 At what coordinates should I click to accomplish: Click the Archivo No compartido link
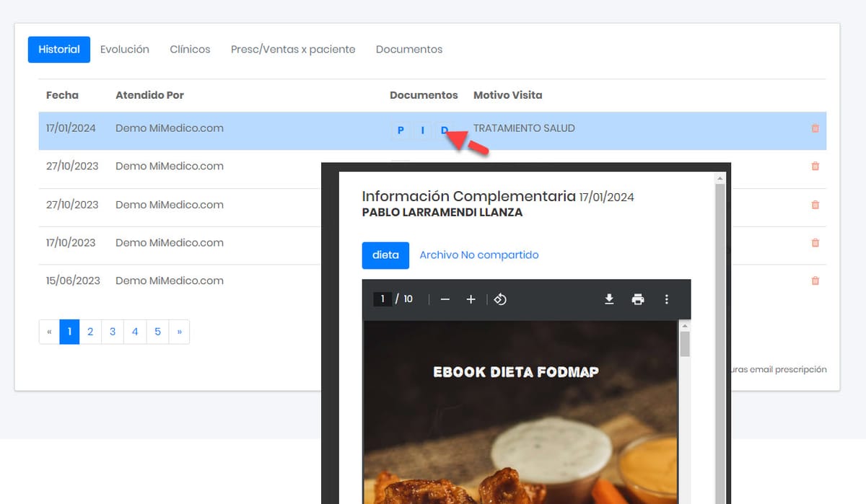pos(478,255)
